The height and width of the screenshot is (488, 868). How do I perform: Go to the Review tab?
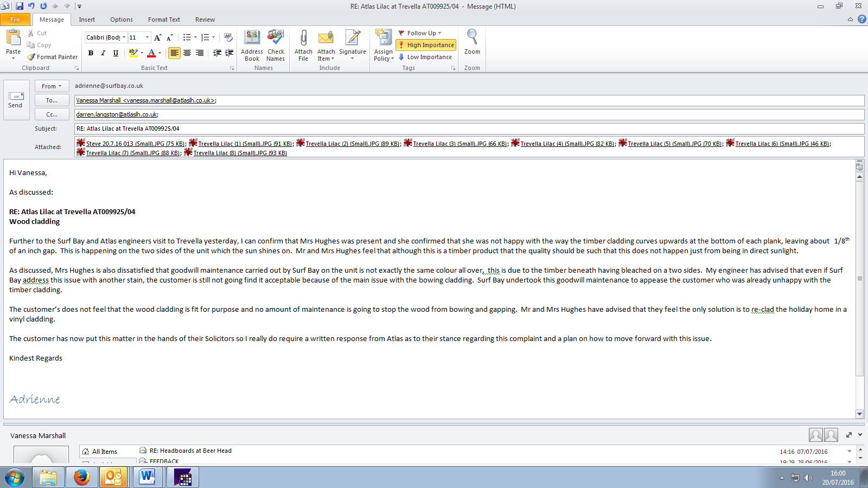[205, 20]
